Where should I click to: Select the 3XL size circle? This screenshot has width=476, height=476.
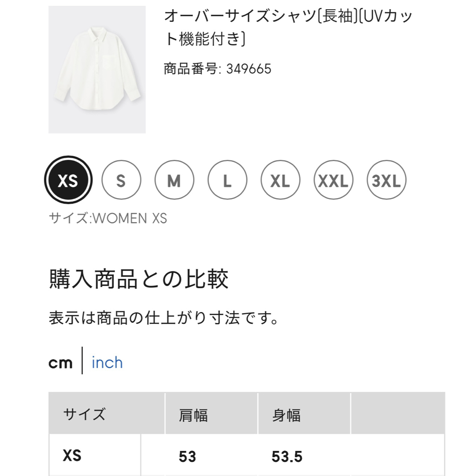point(387,180)
